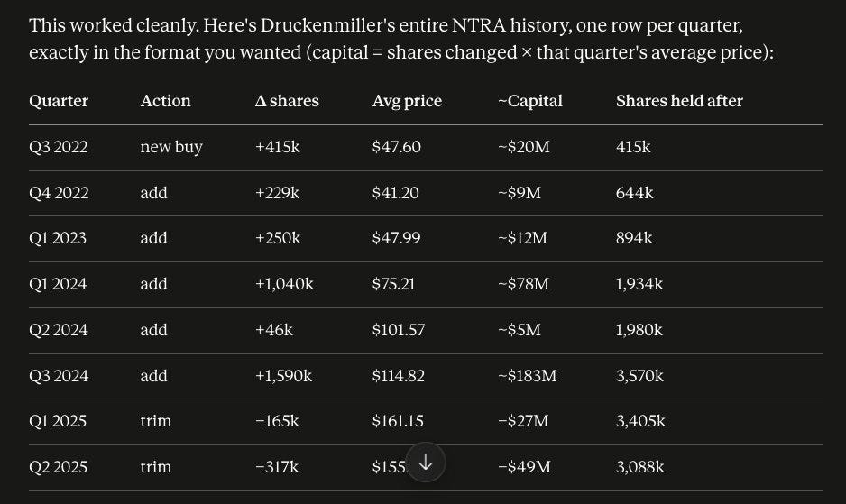Image resolution: width=846 pixels, height=504 pixels.
Task: Click the intro text mentioning Druckenmiller's NTRA history
Action: (x=401, y=39)
